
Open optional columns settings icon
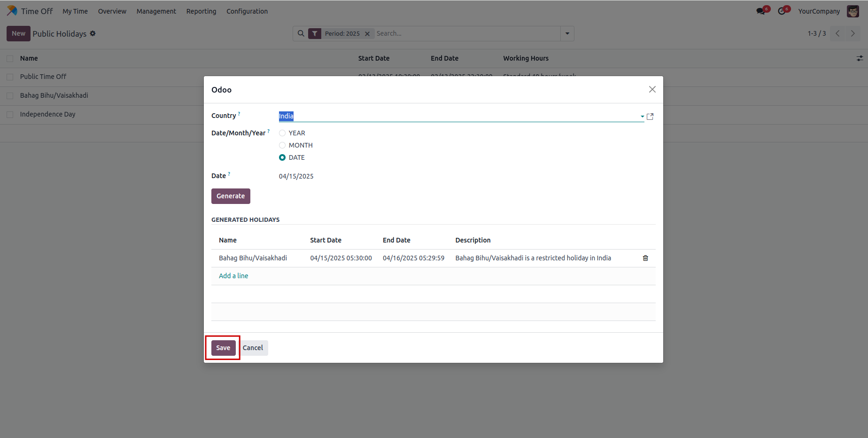[860, 58]
